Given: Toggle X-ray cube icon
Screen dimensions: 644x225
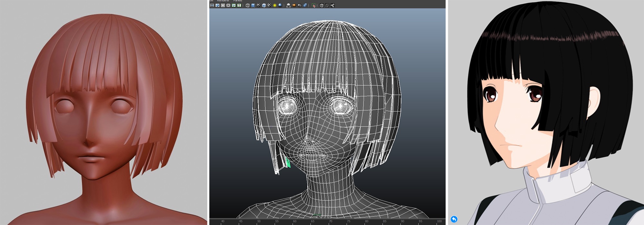Looking at the screenshot, I should (322, 5).
